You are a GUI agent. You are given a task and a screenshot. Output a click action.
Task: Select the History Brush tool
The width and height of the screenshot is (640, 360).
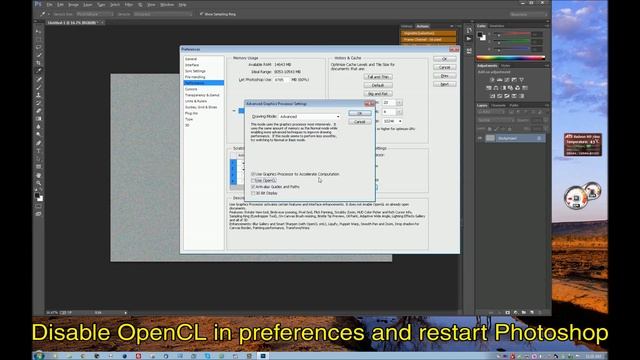38,103
